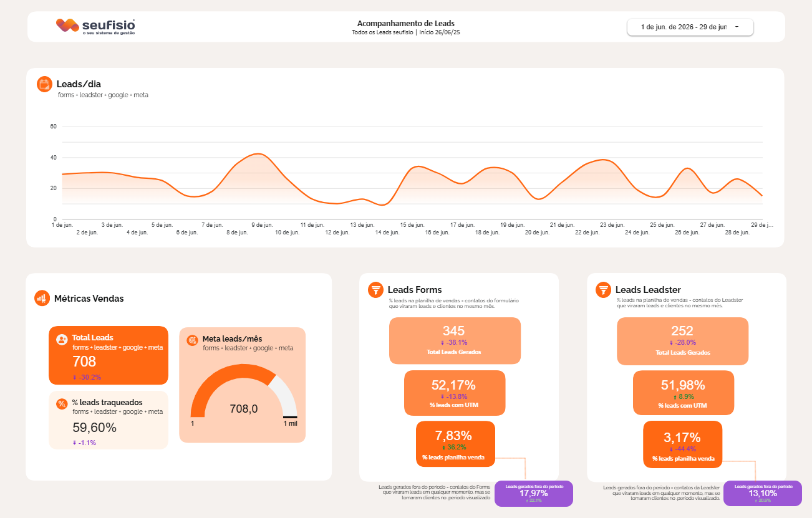Click the "23 de jun." x-axis label
This screenshot has width=812, height=518.
click(x=612, y=224)
